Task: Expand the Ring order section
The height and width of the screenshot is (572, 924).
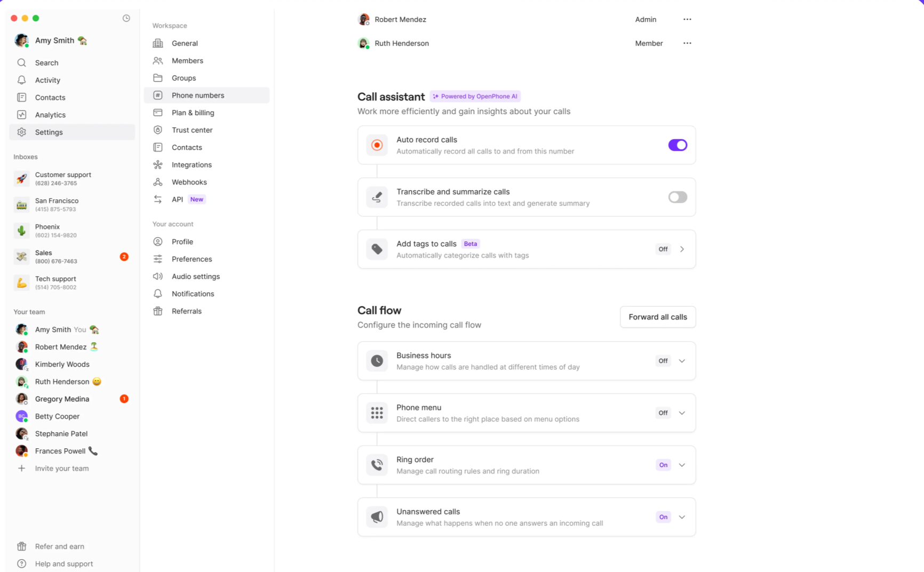Action: (x=682, y=465)
